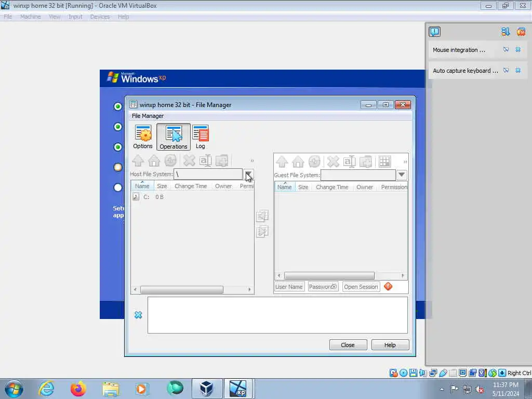This screenshot has height=399, width=532.
Task: Create a new folder in Guest pane
Action: [x=366, y=162]
